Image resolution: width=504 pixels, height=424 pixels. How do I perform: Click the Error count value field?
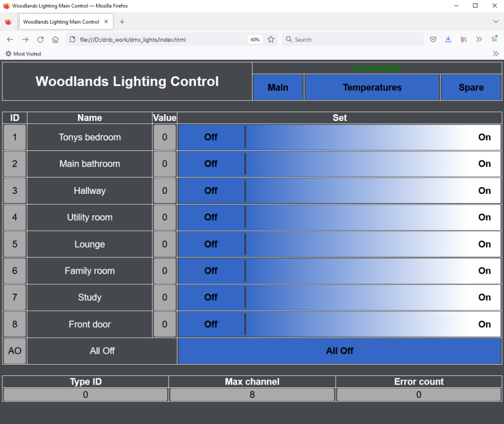(x=419, y=395)
